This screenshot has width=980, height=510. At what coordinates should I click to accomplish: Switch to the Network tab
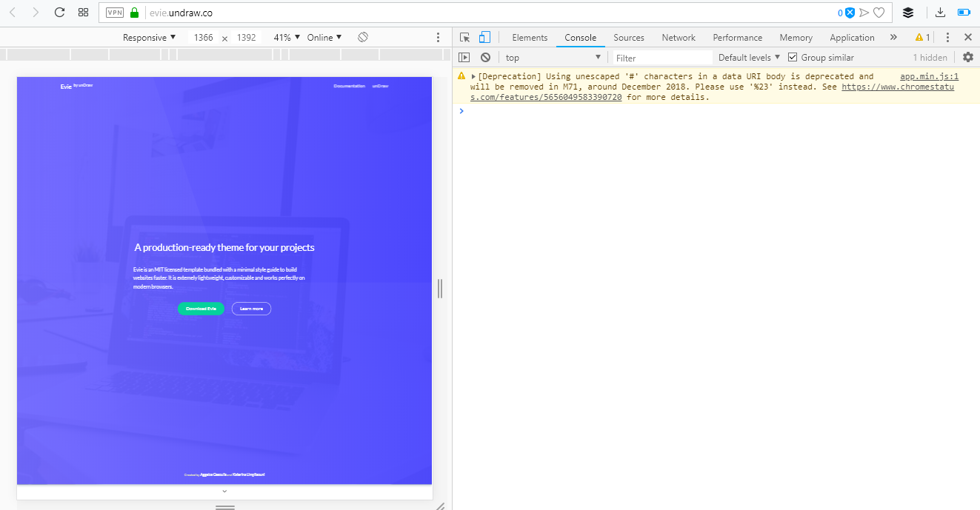tap(678, 37)
